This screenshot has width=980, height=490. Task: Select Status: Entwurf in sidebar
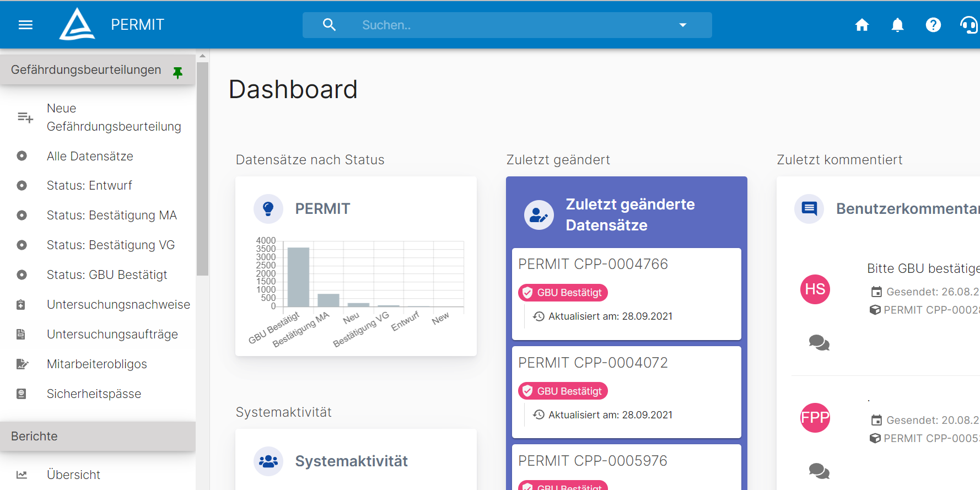click(x=89, y=186)
